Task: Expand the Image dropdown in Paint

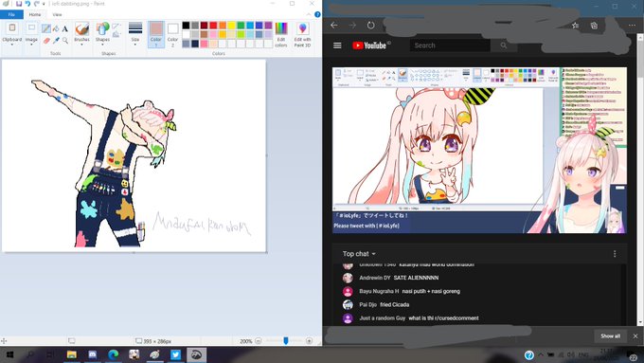Action: click(x=31, y=45)
